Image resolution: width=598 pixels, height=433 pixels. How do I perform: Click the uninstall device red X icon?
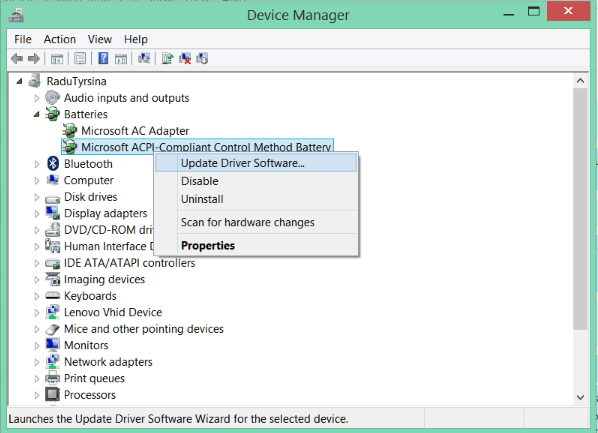(x=185, y=58)
